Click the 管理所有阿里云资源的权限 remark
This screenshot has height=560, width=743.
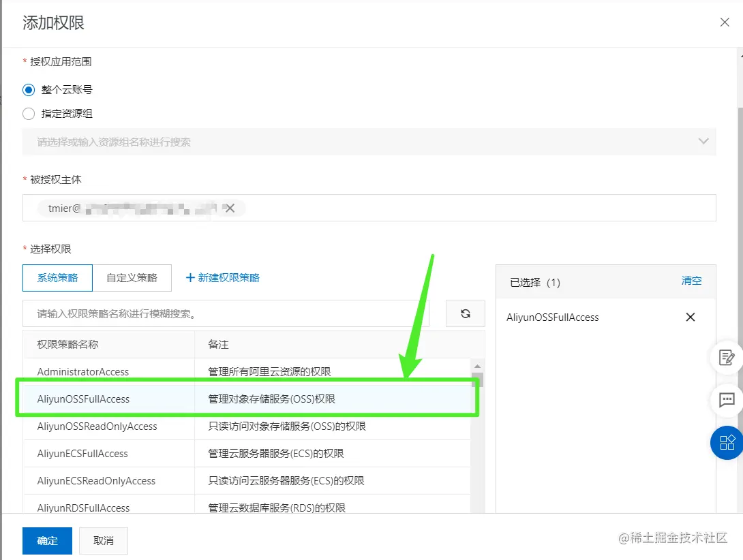pos(269,371)
